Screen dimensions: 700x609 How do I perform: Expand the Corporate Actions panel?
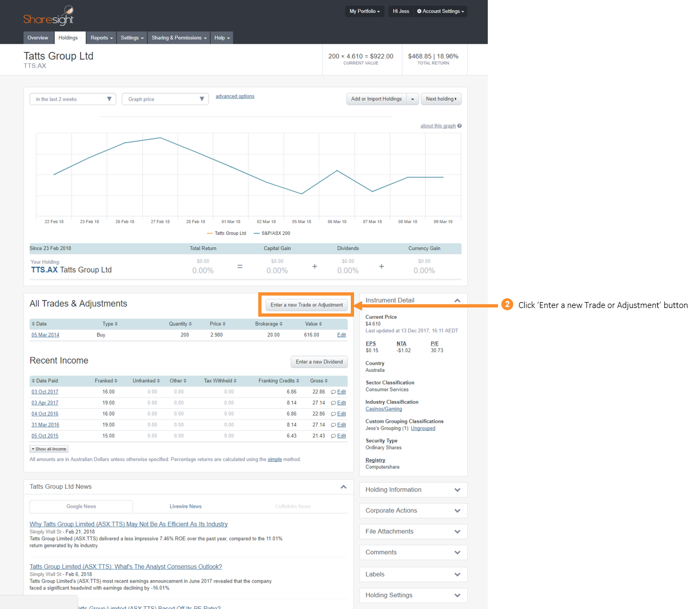point(457,510)
